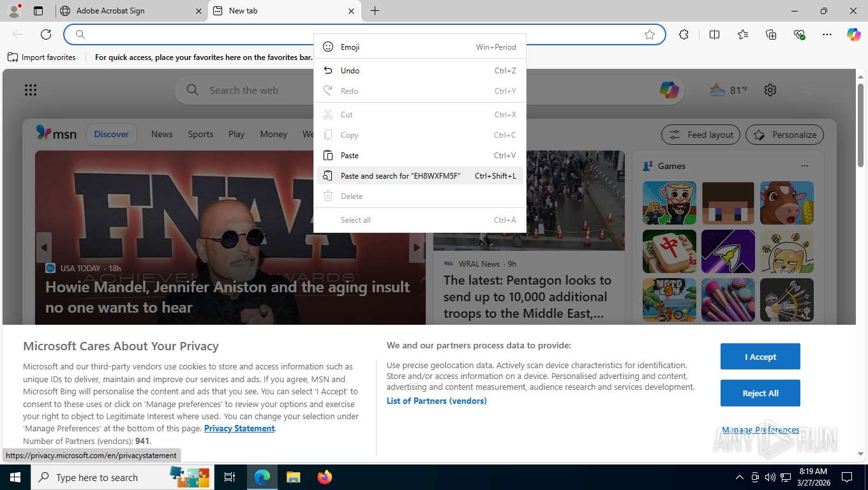Open Pentagon troops Middle East story
Viewport: 868px width, 490px height.
[x=528, y=297]
